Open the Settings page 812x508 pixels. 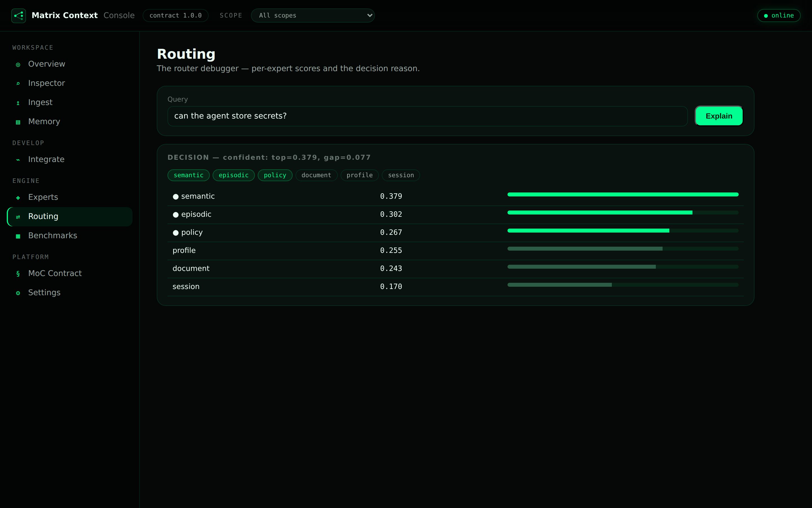pyautogui.click(x=70, y=292)
